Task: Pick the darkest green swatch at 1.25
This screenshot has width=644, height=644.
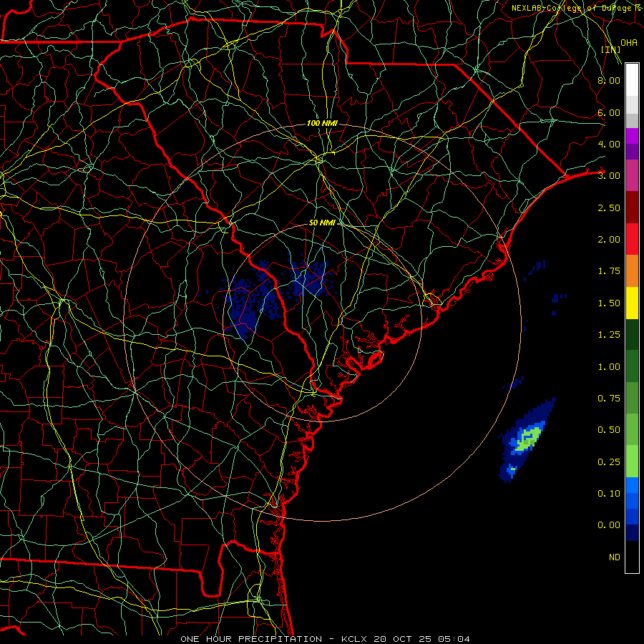Action: [x=632, y=335]
